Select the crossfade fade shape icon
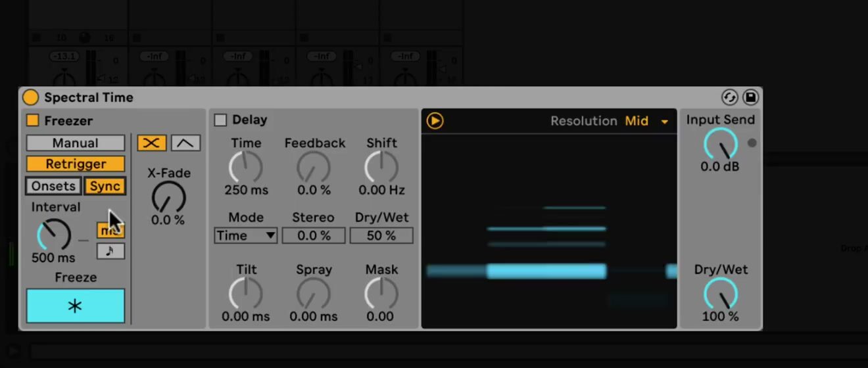 click(x=152, y=143)
